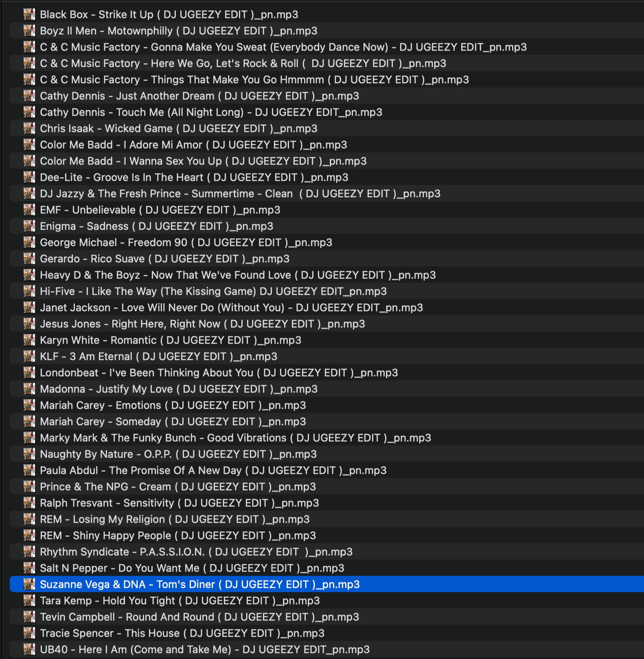Click the icon beside Dee-Lite - Groove Is In The Heart
This screenshot has width=644, height=659.
29,177
